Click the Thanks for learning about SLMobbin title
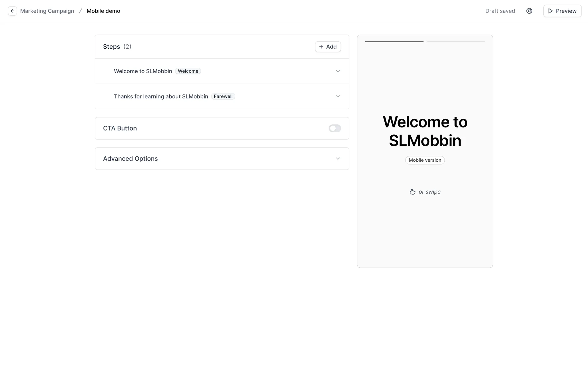The image size is (588, 369). point(161,96)
